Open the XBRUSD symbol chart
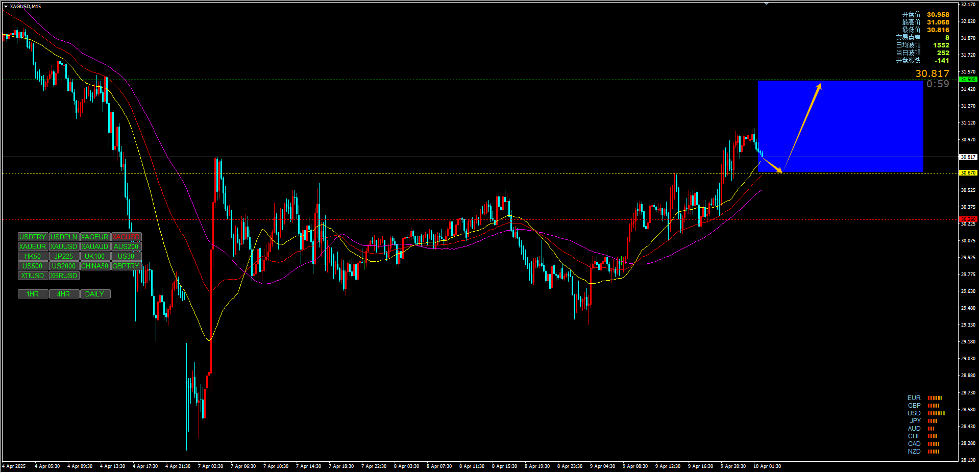The width and height of the screenshot is (980, 473). pyautogui.click(x=64, y=276)
